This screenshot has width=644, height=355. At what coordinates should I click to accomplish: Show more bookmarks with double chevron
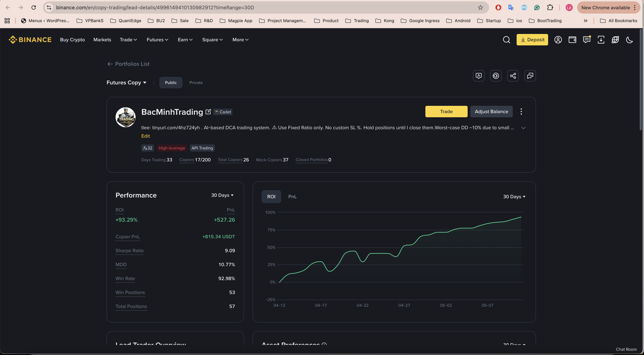tap(585, 21)
